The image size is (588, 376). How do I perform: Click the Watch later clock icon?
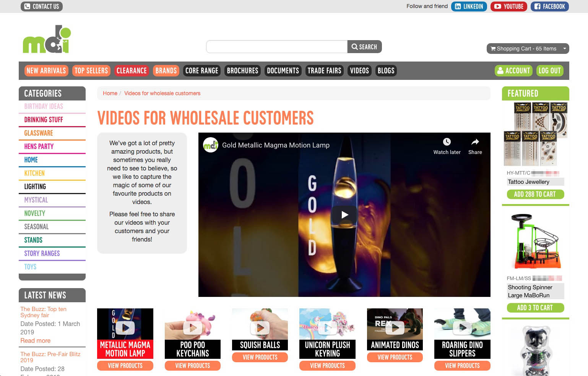pos(447,142)
